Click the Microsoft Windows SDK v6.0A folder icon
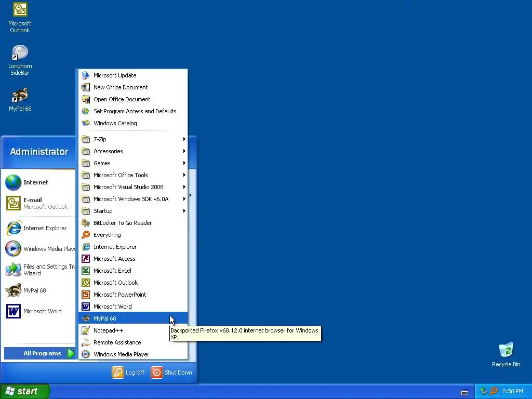Image resolution: width=532 pixels, height=399 pixels. pos(86,199)
